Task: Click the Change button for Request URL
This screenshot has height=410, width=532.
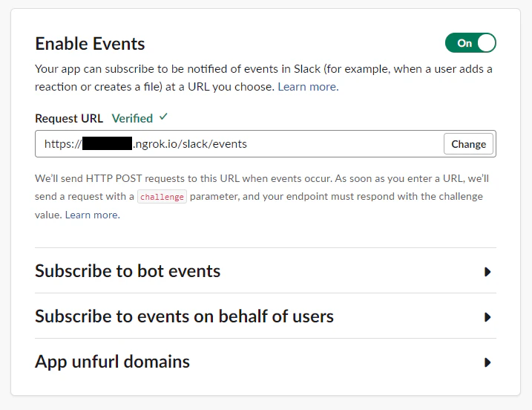Action: coord(468,144)
